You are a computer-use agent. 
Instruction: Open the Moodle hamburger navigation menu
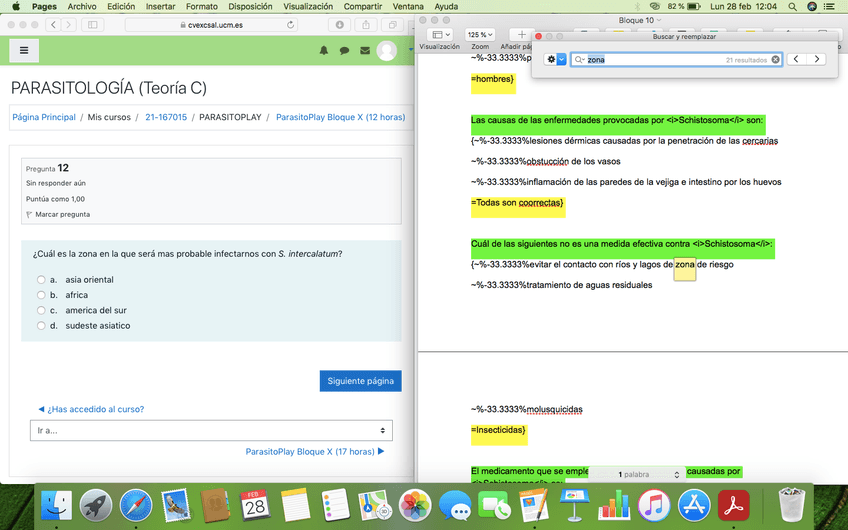point(23,50)
